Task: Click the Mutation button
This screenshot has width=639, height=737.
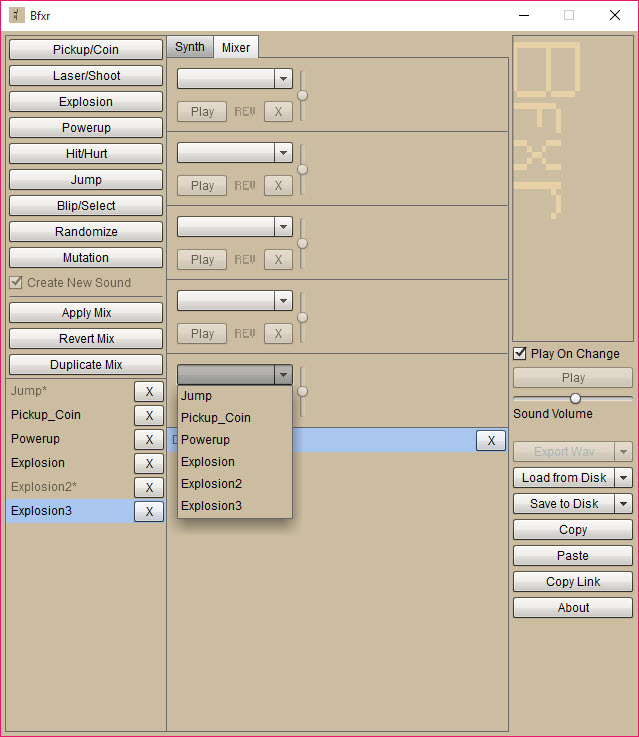Action: click(x=86, y=258)
